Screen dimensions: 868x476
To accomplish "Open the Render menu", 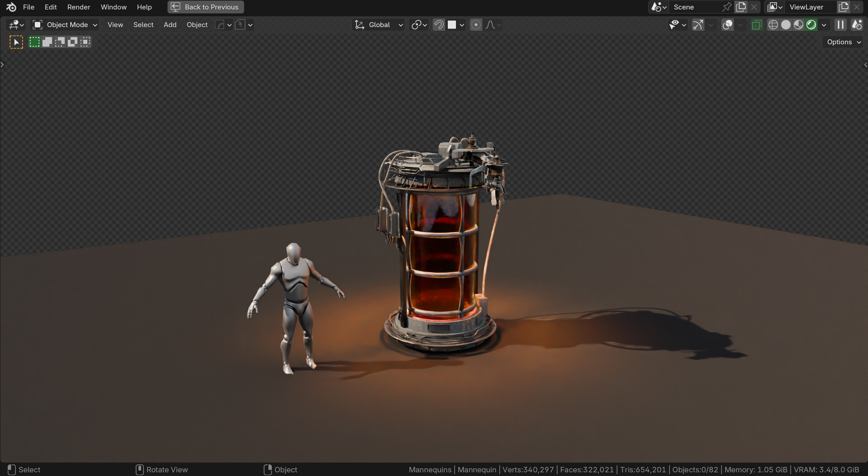I will click(x=78, y=7).
